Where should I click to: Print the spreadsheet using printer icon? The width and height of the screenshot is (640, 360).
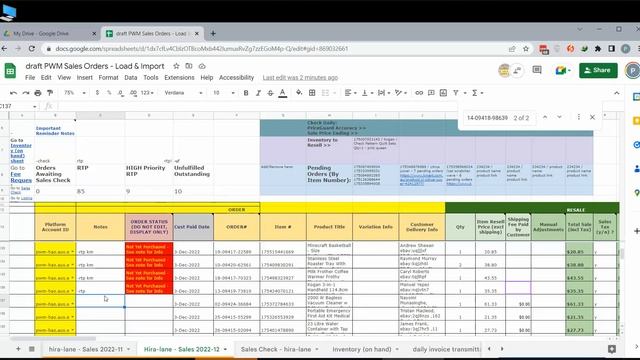[38, 93]
